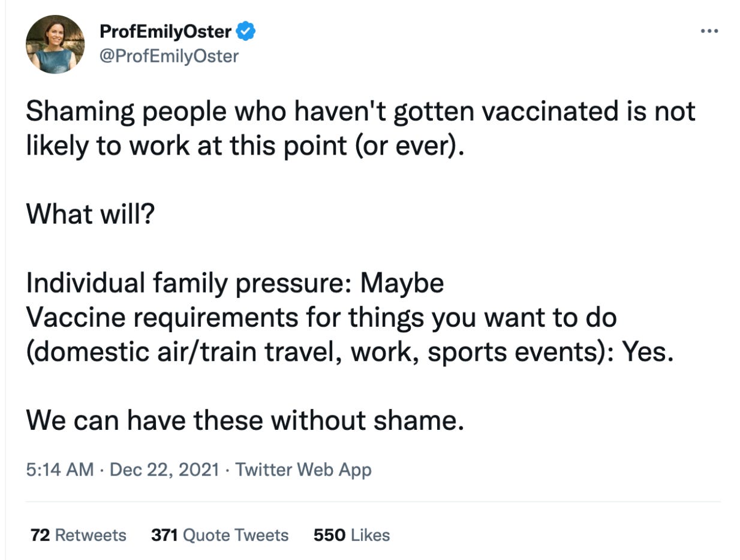Image resolution: width=740 pixels, height=560 pixels.
Task: Click the line starting "Shaming people who haven't"
Action: pos(360,112)
